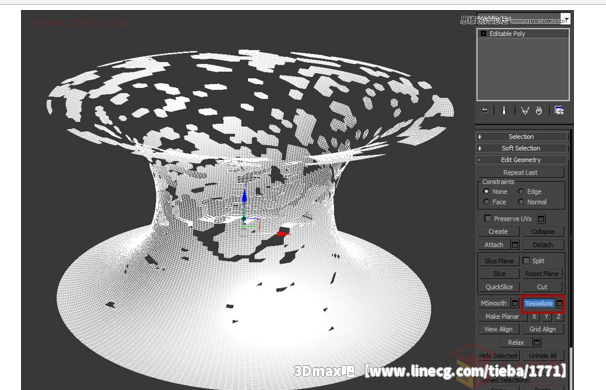The height and width of the screenshot is (390, 606).
Task: Select the Face constraint radio button
Action: point(486,202)
